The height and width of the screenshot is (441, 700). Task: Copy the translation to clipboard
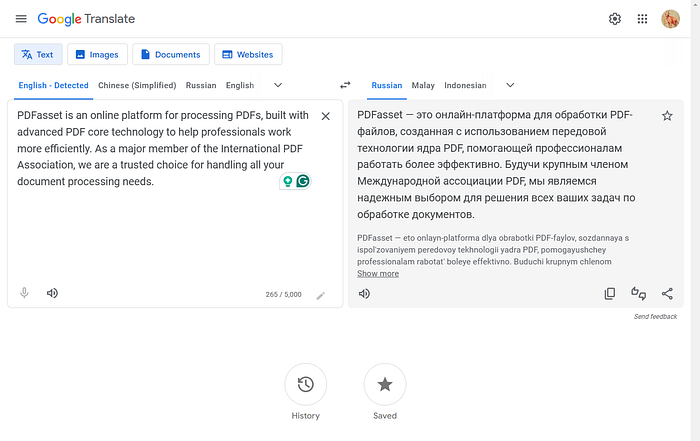coord(609,293)
